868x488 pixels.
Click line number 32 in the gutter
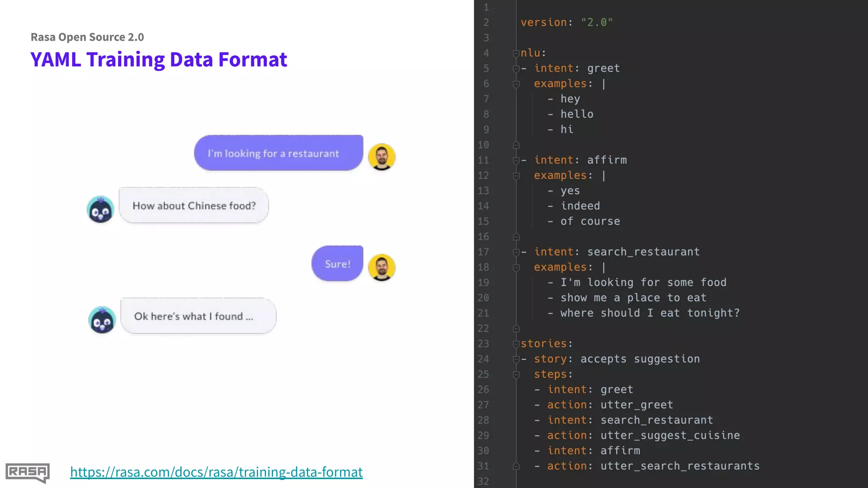pyautogui.click(x=483, y=481)
